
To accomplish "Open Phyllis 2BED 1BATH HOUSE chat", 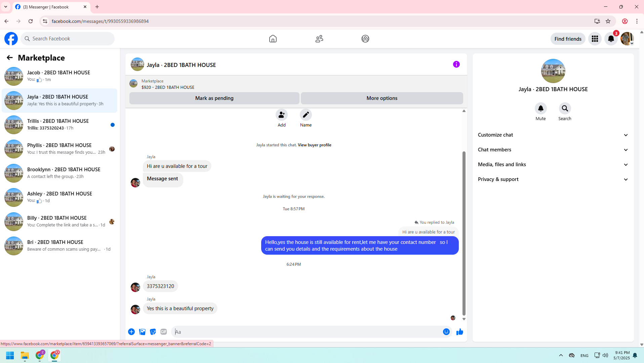I will [x=59, y=149].
